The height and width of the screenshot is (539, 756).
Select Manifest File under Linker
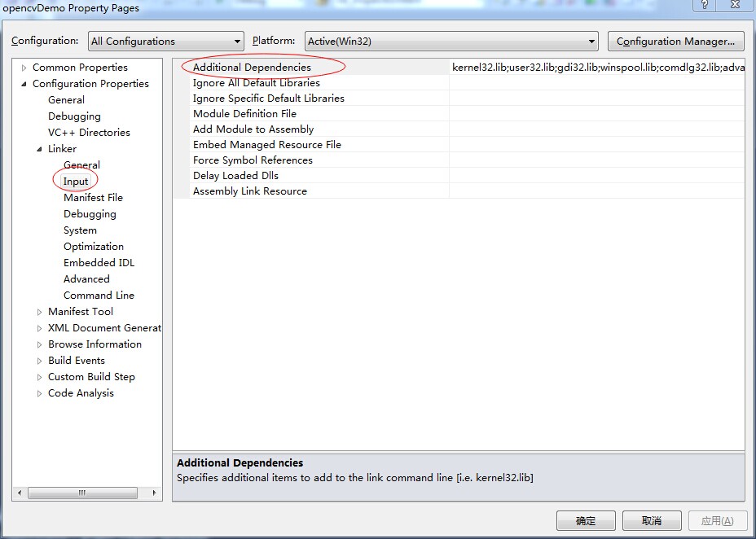[93, 198]
